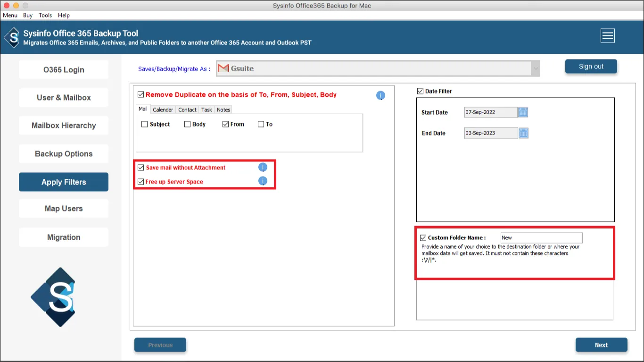
Task: Switch to the Notes tab
Action: pos(223,109)
